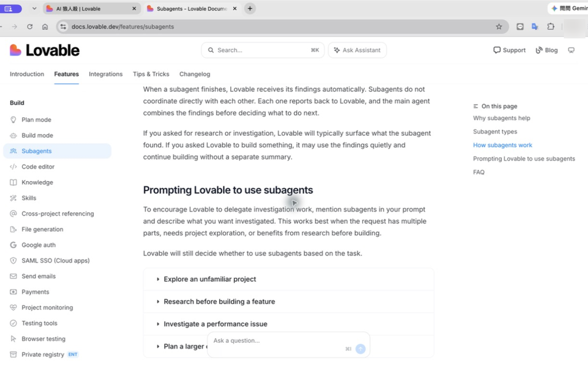Go to browser home page
This screenshot has height=368, width=588.
click(45, 26)
